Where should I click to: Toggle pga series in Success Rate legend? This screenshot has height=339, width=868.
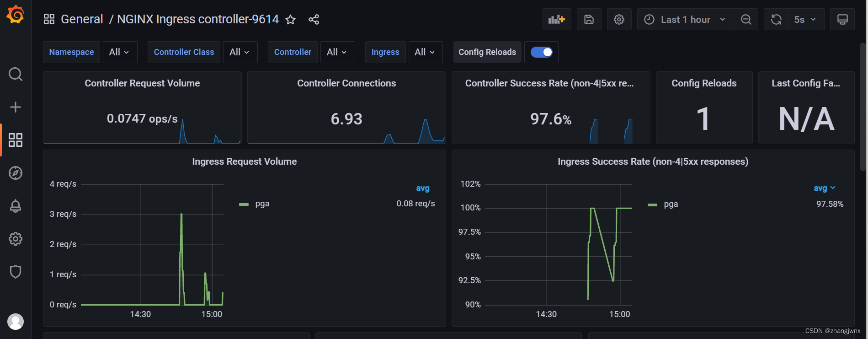coord(671,204)
